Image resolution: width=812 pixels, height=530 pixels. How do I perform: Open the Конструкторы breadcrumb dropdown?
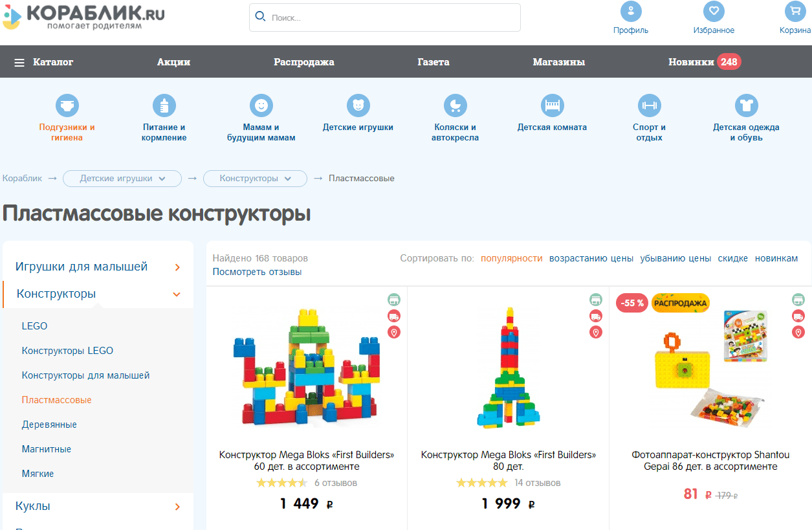click(256, 178)
